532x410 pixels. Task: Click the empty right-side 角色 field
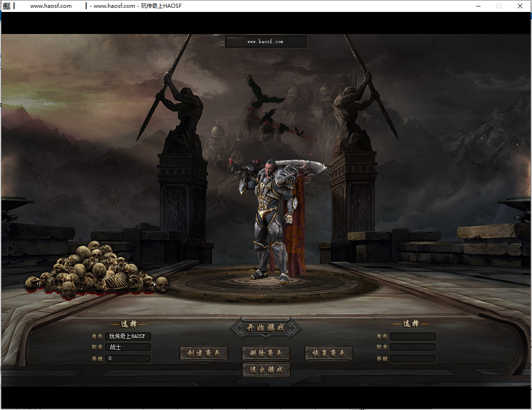412,337
